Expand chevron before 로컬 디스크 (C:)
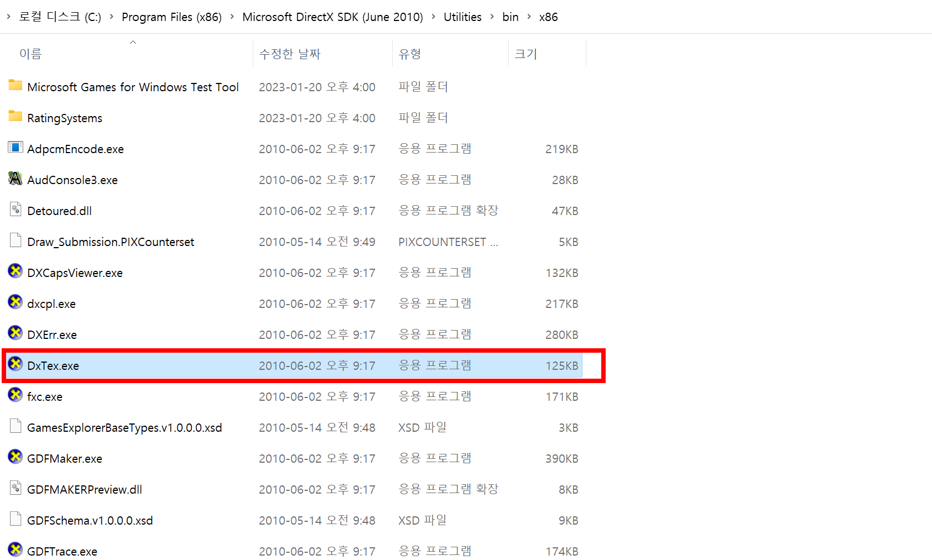This screenshot has width=932, height=560. (9, 17)
